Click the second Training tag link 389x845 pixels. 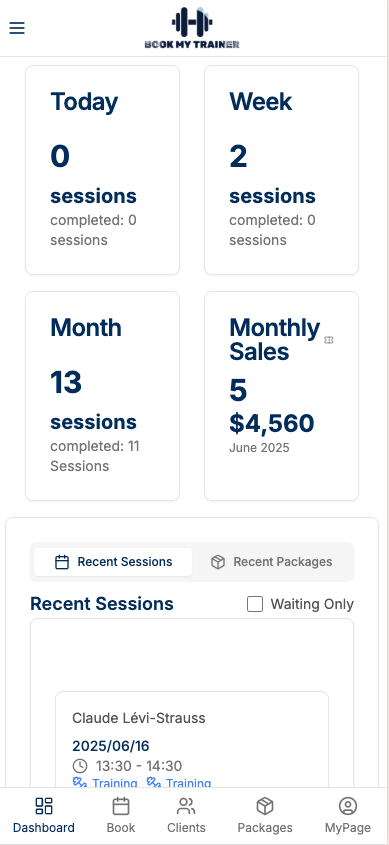click(178, 782)
